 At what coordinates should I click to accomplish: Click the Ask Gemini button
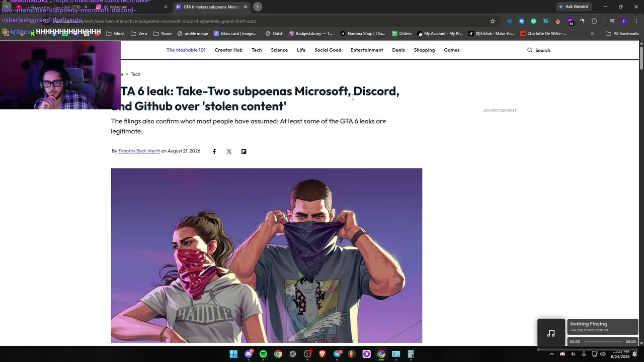pos(573,7)
